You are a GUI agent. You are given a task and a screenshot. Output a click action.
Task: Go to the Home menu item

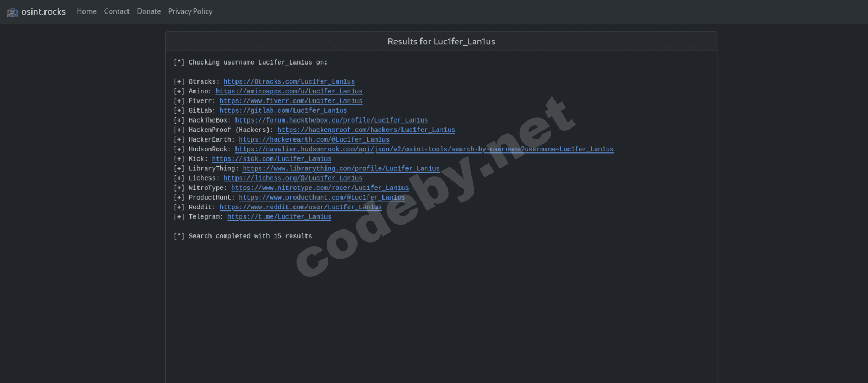pos(86,11)
